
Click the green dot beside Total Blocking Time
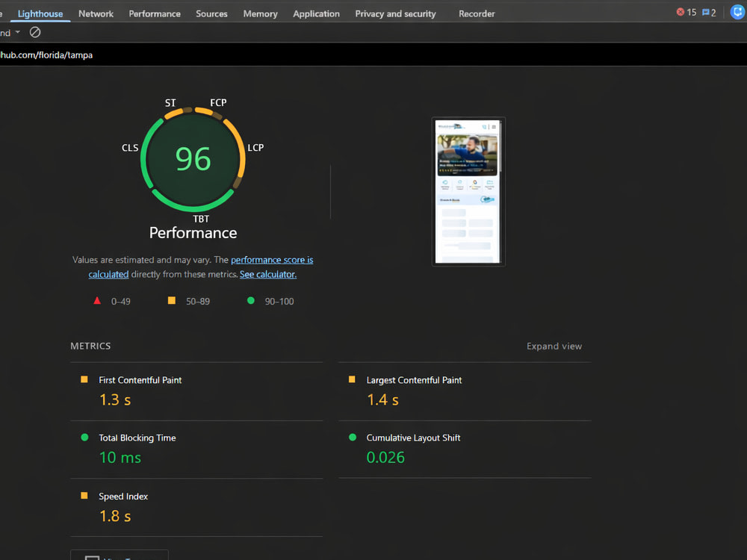click(85, 437)
